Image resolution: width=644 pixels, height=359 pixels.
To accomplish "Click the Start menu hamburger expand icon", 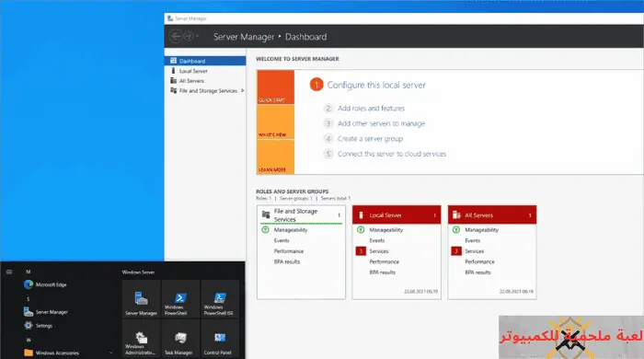I will pos(9,272).
